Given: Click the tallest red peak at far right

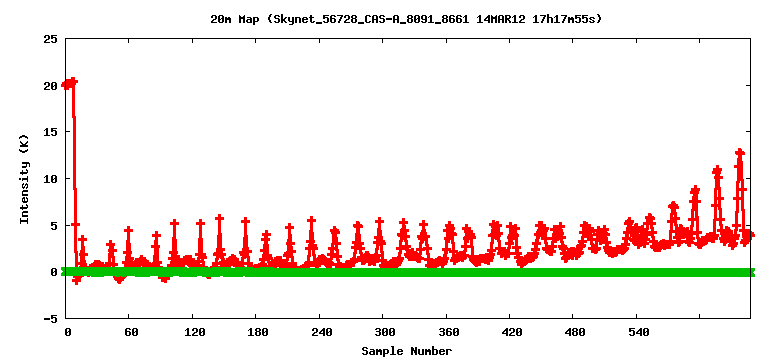Looking at the screenshot, I should click(740, 153).
